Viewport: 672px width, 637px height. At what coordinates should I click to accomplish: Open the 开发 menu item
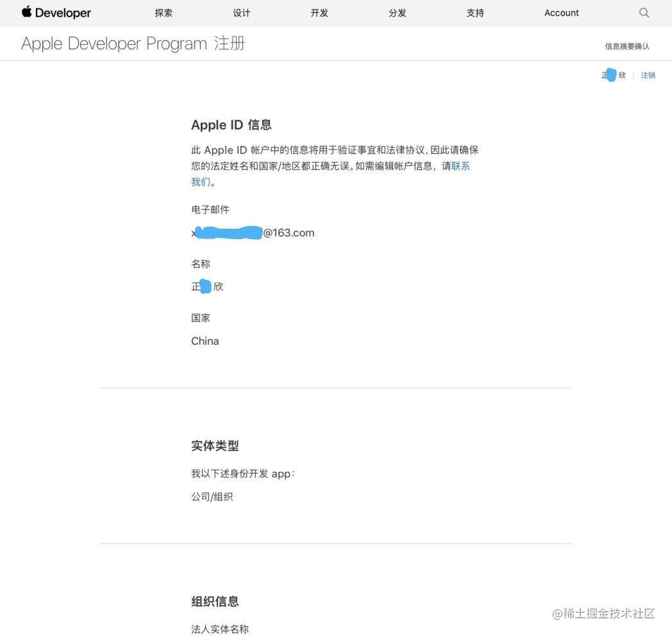pos(319,13)
